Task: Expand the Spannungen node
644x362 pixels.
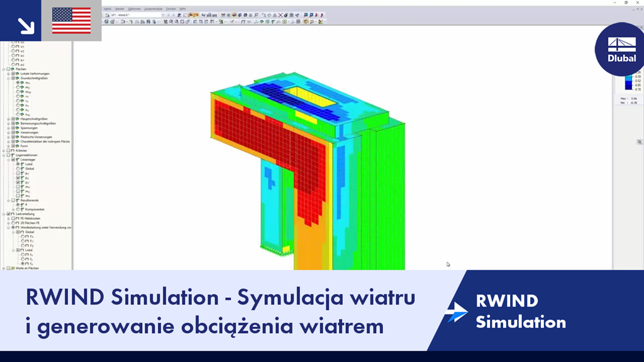Action: pos(9,128)
